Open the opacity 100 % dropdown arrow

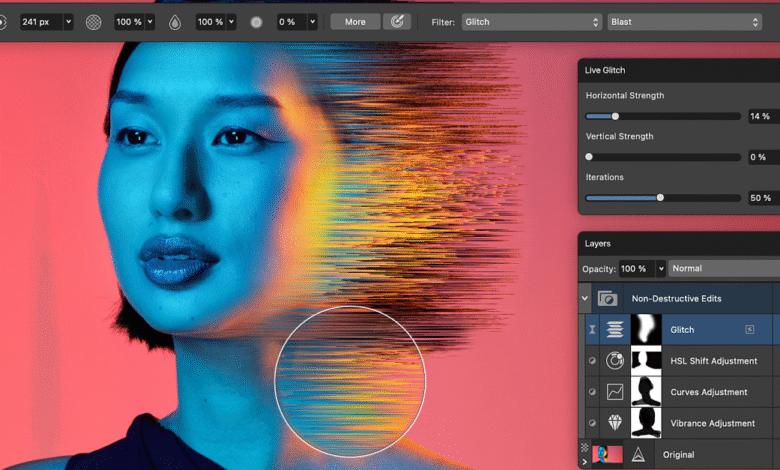[x=150, y=22]
